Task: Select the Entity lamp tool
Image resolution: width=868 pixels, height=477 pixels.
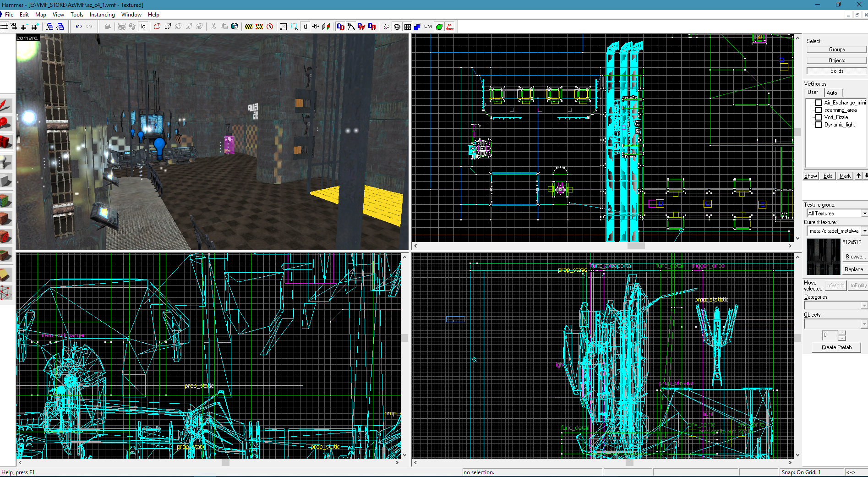Action: pos(6,162)
